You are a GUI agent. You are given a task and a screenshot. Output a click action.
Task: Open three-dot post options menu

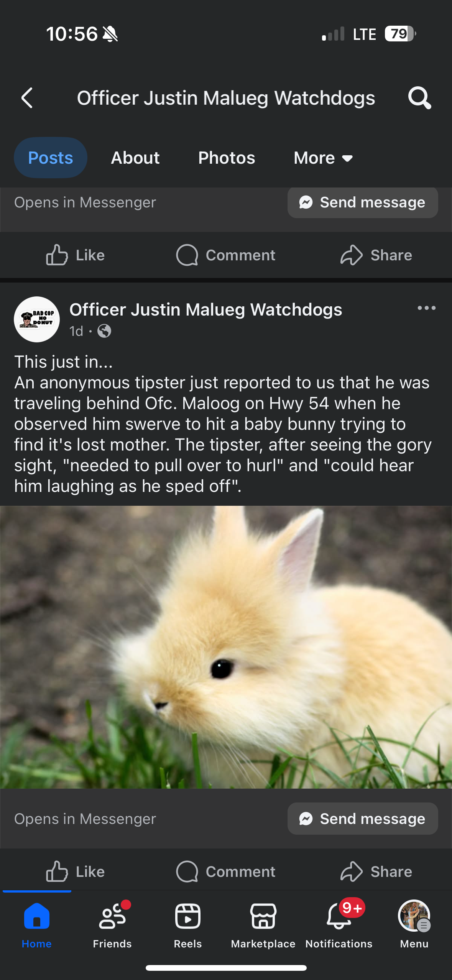[426, 308]
